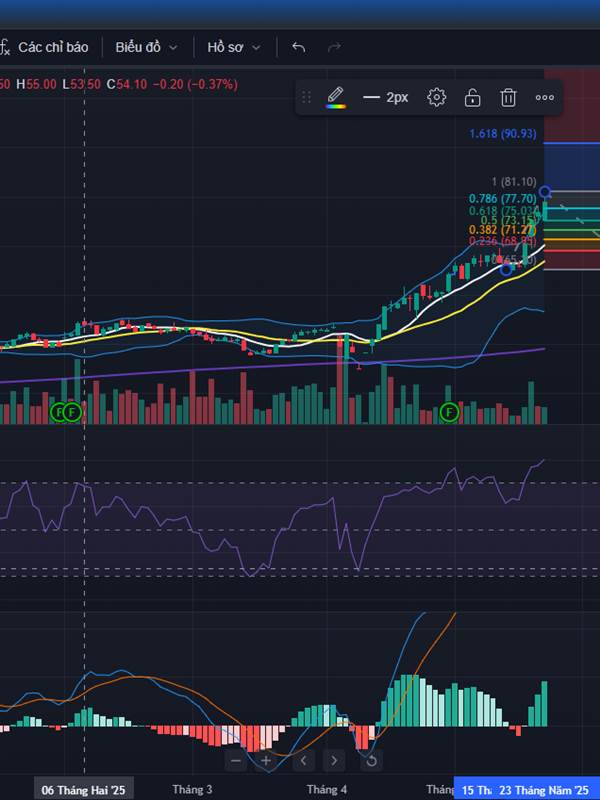Click the rightmost F marker in February
The height and width of the screenshot is (800, 600).
[72, 412]
